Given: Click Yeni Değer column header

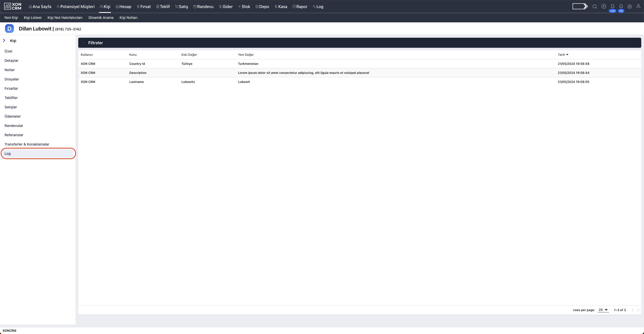Looking at the screenshot, I should (x=246, y=55).
